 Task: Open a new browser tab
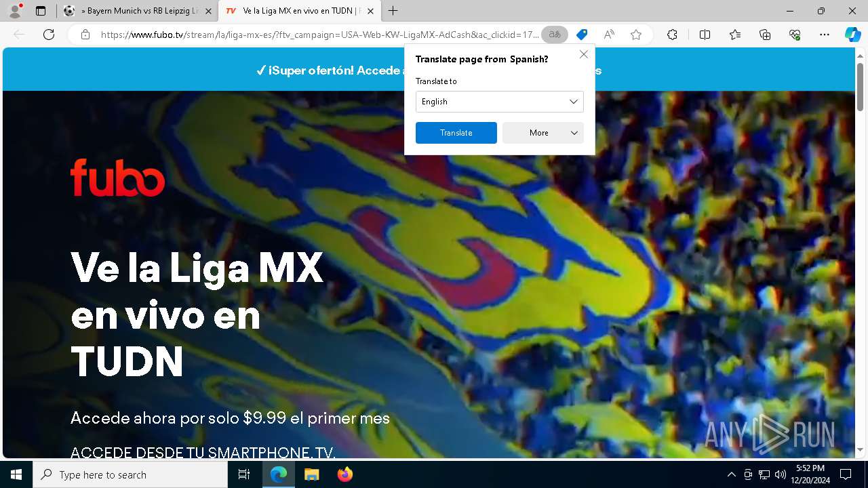pos(393,11)
